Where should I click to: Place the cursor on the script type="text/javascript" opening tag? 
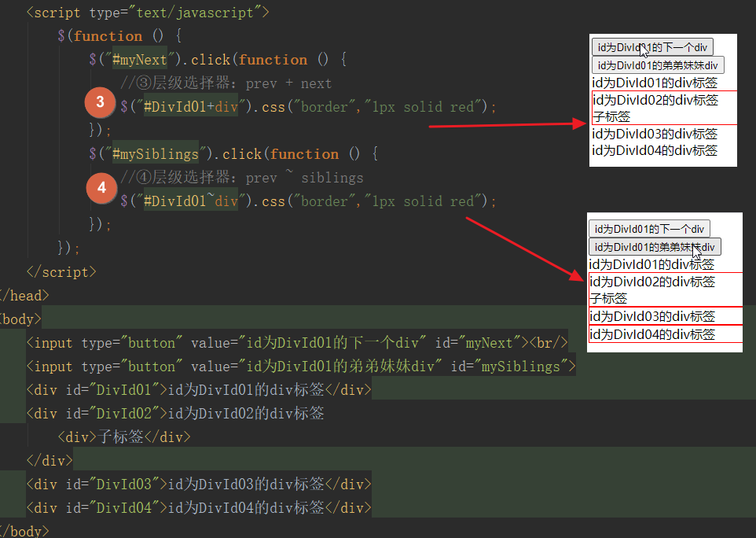pos(148,13)
